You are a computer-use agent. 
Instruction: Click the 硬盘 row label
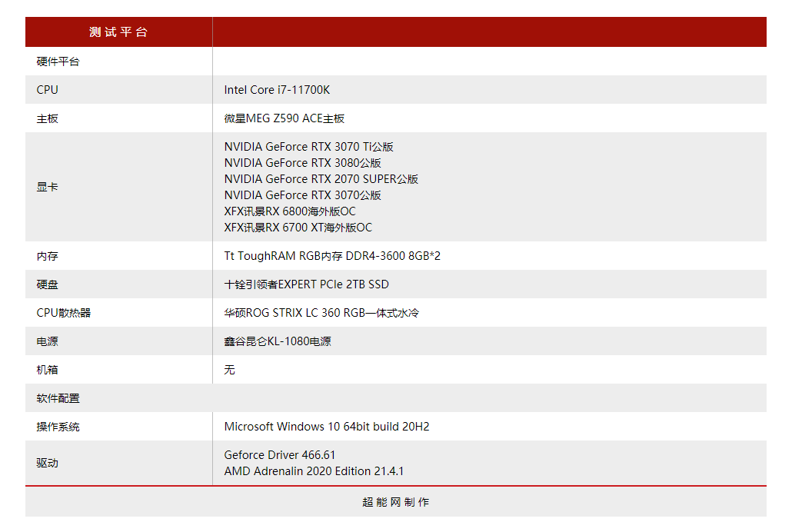[48, 284]
